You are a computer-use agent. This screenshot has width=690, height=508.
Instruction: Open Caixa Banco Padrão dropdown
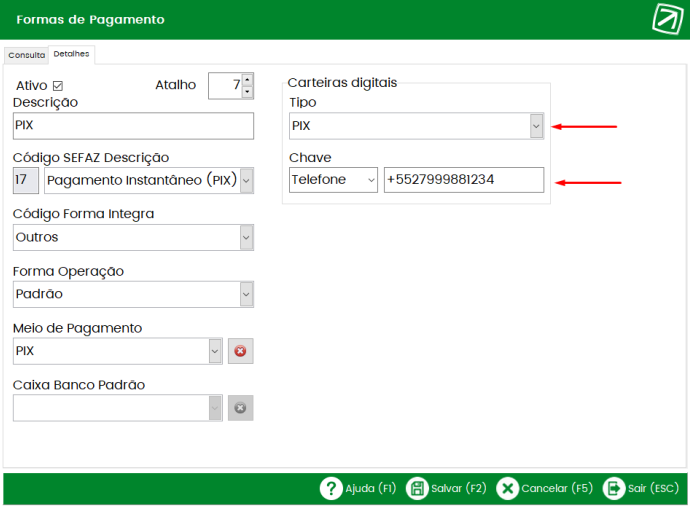point(215,408)
